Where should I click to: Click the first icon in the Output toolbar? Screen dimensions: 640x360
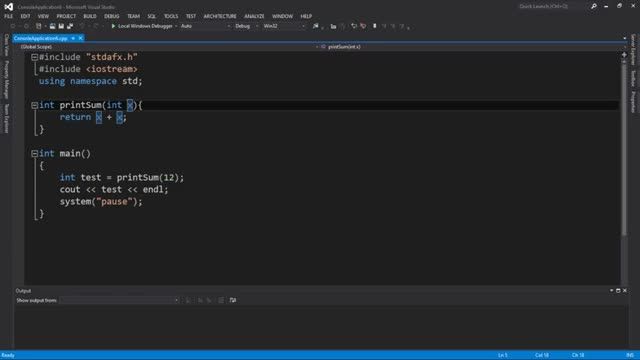pos(188,300)
